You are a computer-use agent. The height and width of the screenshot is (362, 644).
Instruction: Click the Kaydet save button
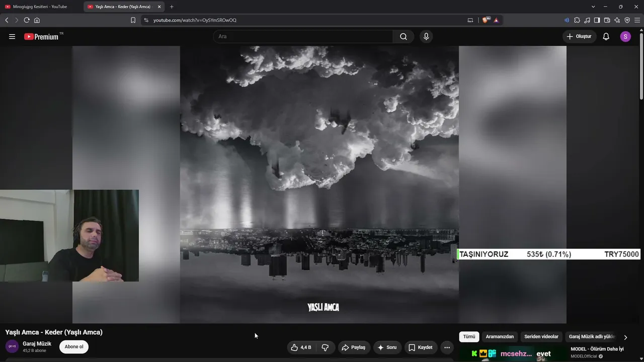click(421, 347)
